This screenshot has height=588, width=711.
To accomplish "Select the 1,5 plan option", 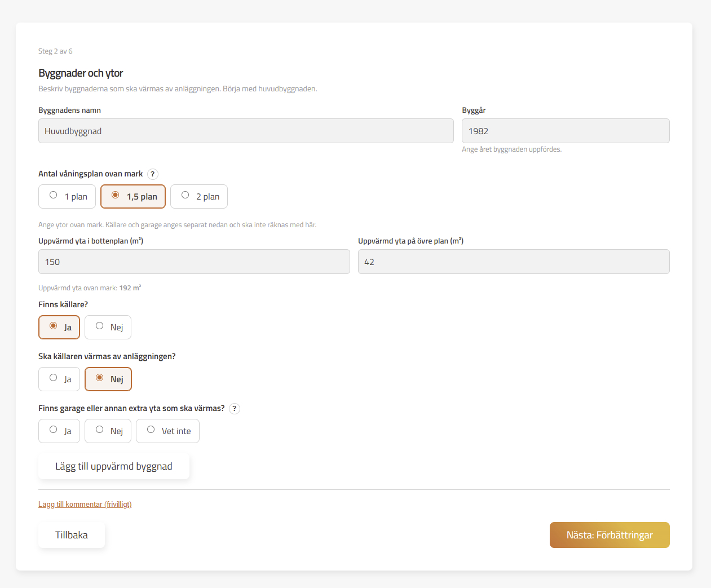I will click(x=133, y=197).
